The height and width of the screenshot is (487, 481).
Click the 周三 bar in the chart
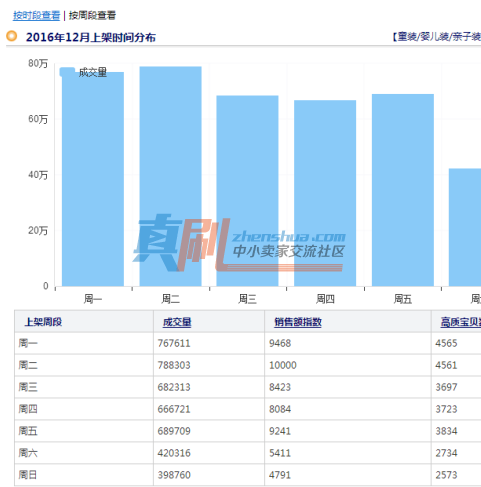[247, 191]
